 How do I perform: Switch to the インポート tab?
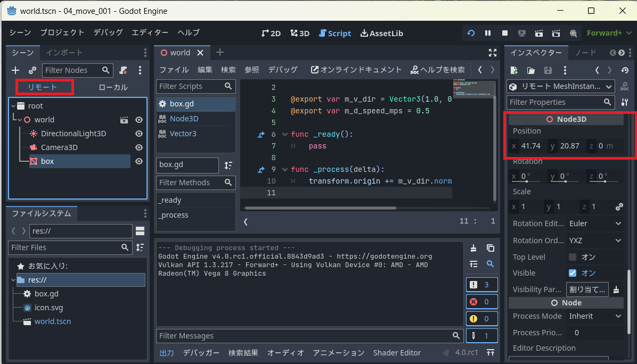[x=64, y=53]
